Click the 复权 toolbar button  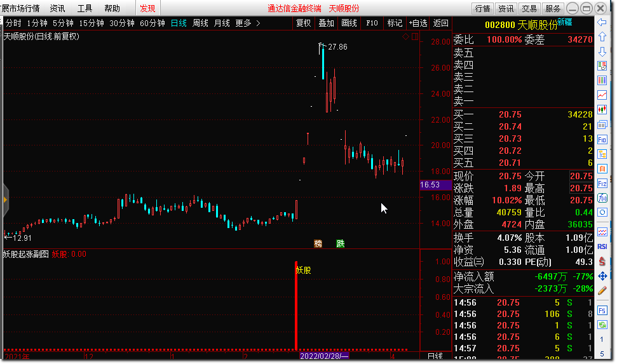[x=303, y=24]
